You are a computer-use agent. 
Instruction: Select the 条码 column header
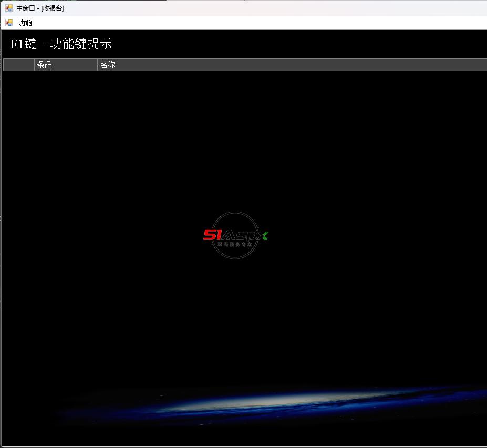click(x=66, y=65)
